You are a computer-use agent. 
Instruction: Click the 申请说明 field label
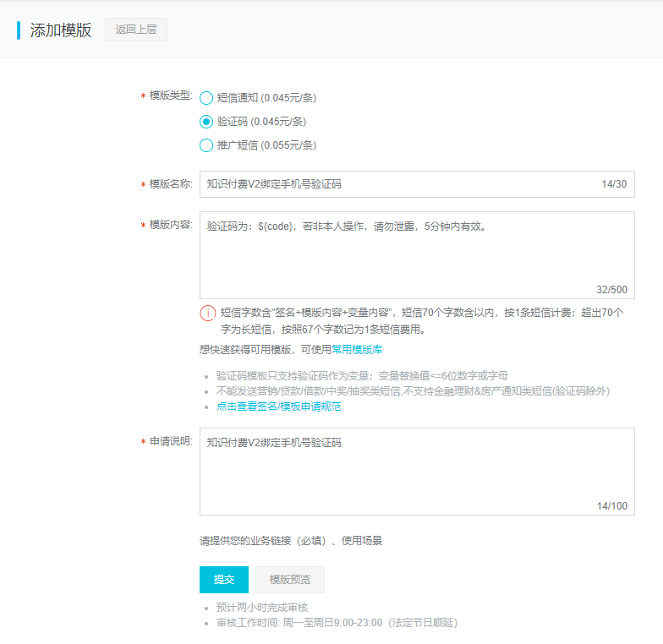pyautogui.click(x=170, y=441)
